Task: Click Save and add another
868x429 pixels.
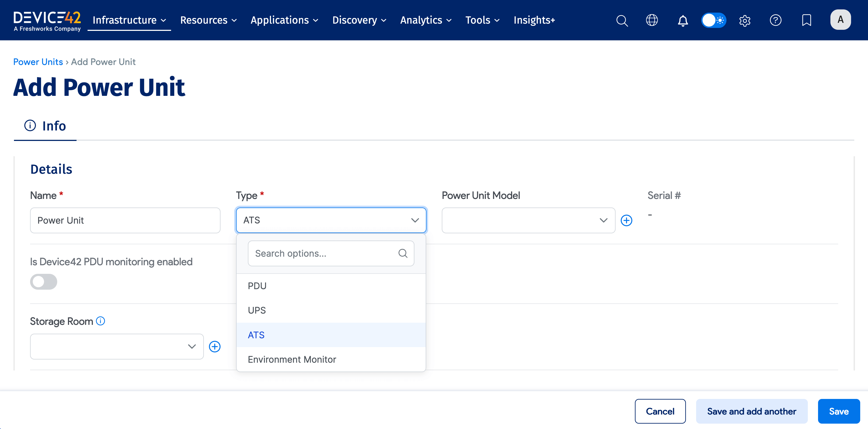Action: click(752, 411)
